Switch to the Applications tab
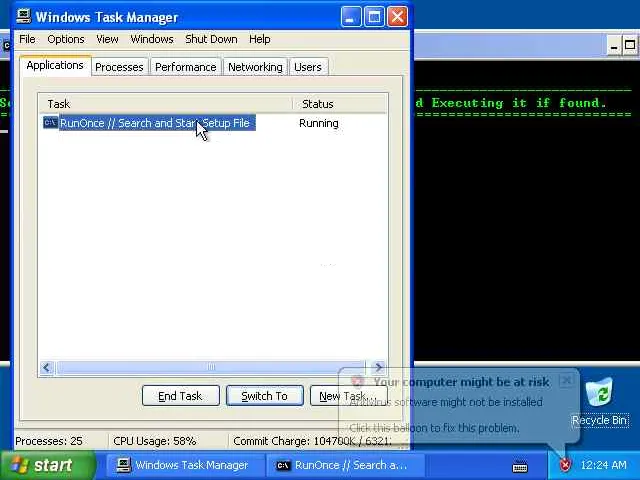 (x=55, y=65)
